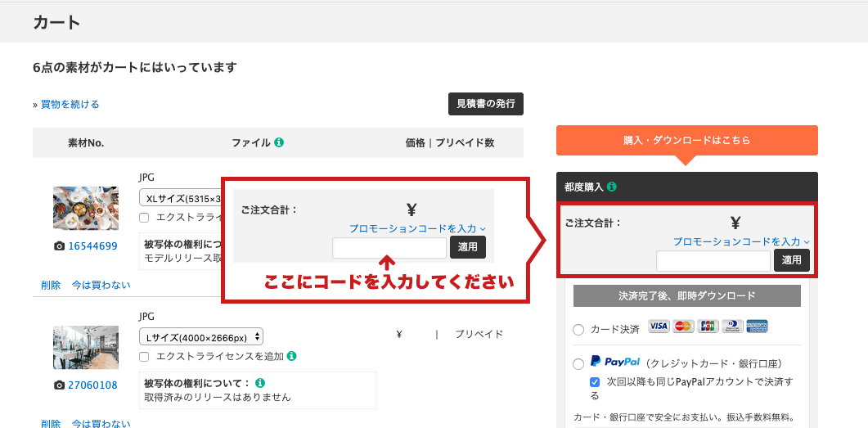Click the カート page heading

point(56,23)
